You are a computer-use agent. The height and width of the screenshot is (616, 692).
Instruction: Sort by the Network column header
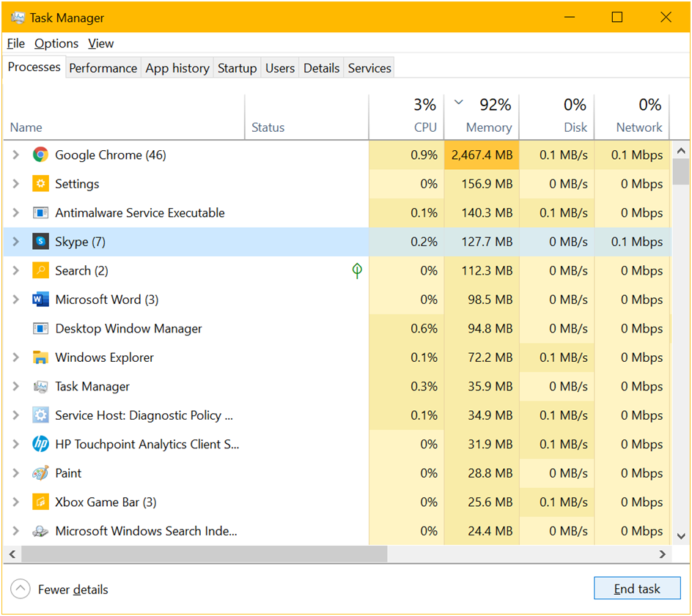tap(632, 117)
